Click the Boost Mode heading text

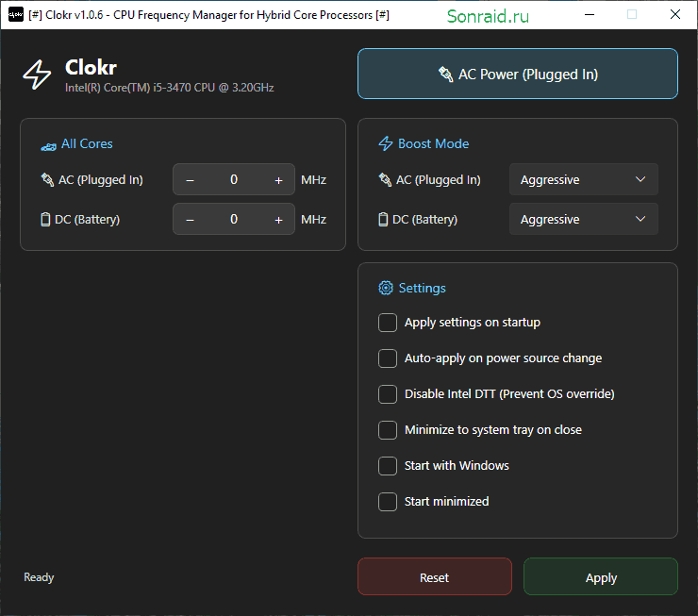tap(433, 143)
